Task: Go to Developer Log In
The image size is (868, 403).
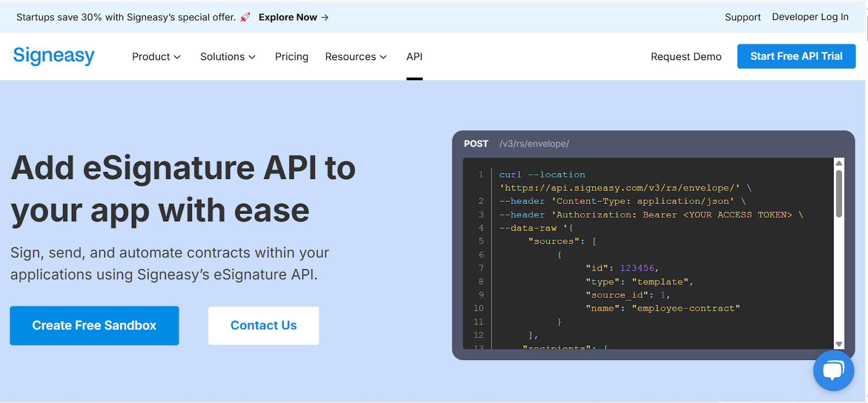Action: coord(810,17)
